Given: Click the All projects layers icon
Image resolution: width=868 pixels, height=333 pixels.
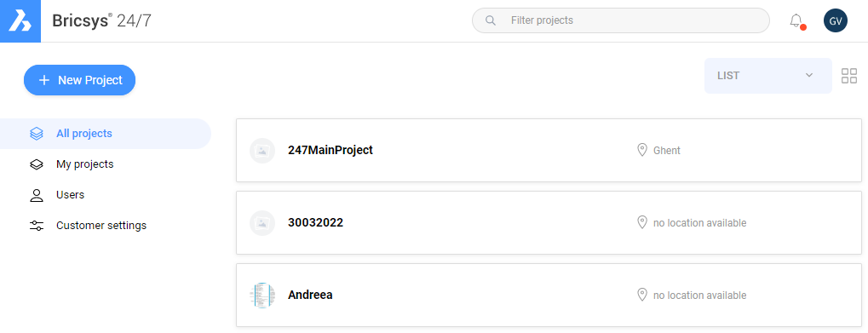Looking at the screenshot, I should (x=37, y=134).
